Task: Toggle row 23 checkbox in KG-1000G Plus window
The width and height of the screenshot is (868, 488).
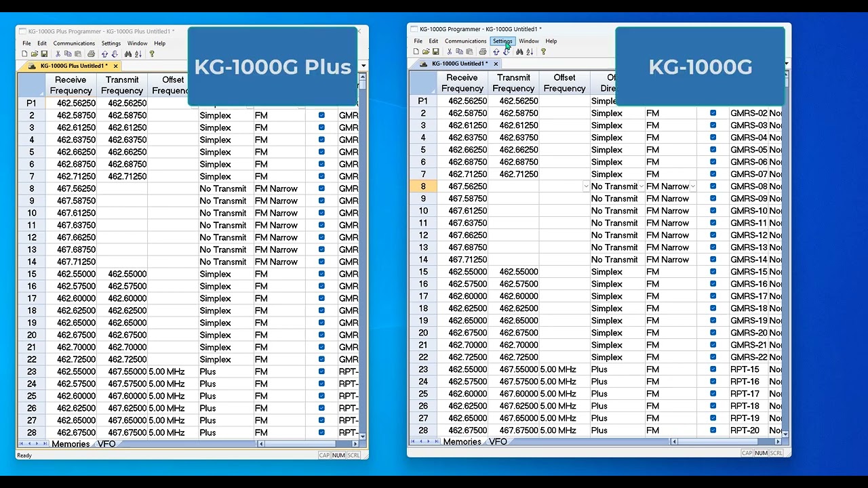Action: click(321, 371)
